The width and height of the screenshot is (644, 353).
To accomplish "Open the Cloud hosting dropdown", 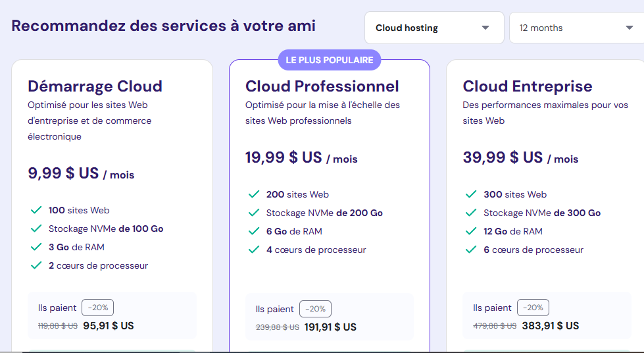I will pyautogui.click(x=434, y=28).
